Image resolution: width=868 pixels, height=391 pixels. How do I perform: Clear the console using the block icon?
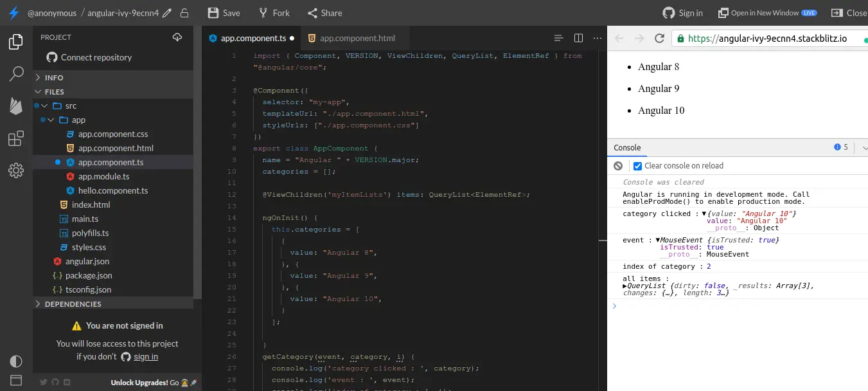(x=617, y=165)
